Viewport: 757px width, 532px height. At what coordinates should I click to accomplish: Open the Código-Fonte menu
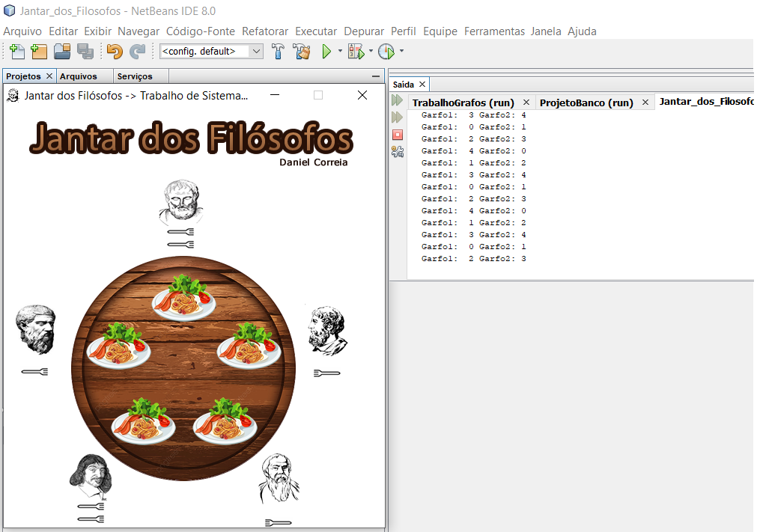201,31
